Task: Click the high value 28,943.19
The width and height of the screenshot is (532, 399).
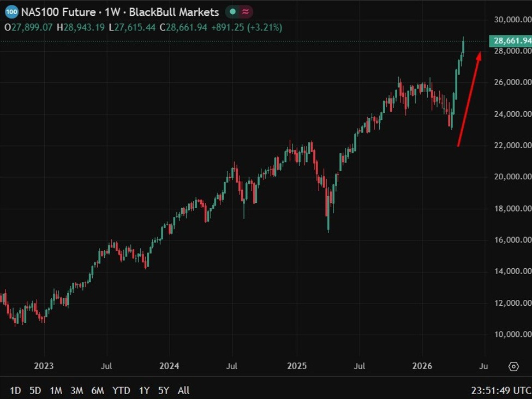Action: pos(84,27)
